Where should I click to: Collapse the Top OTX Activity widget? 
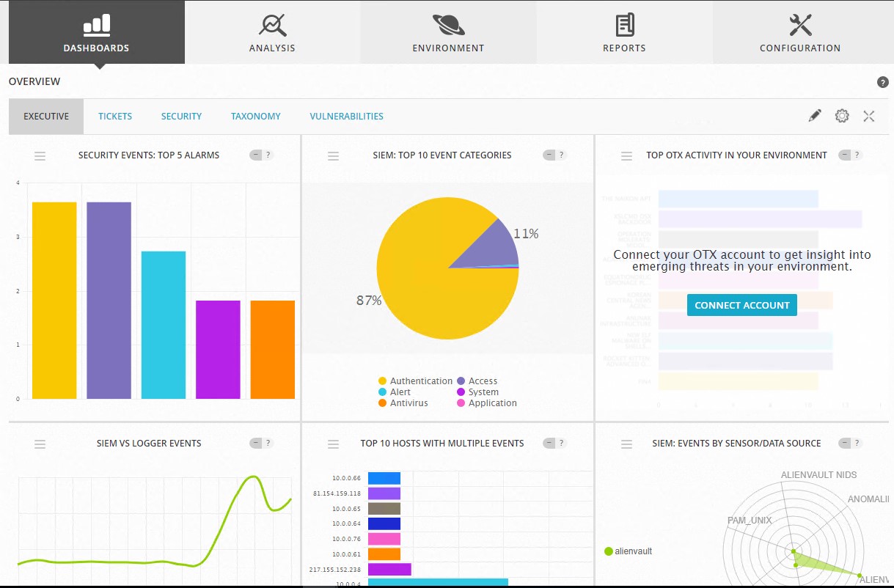[x=843, y=155]
